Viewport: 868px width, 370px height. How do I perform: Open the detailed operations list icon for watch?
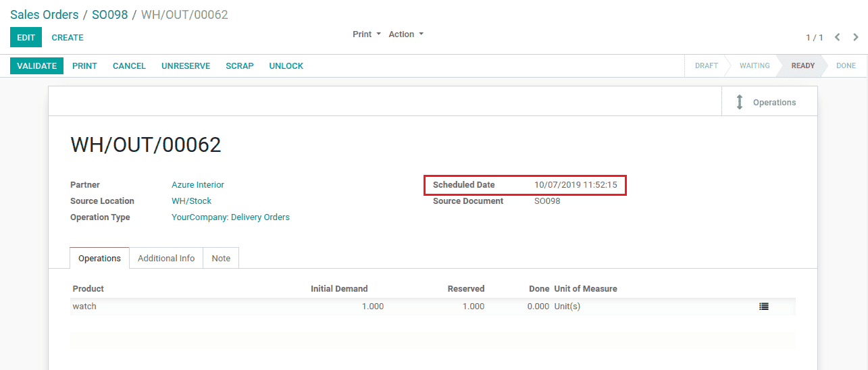click(763, 307)
